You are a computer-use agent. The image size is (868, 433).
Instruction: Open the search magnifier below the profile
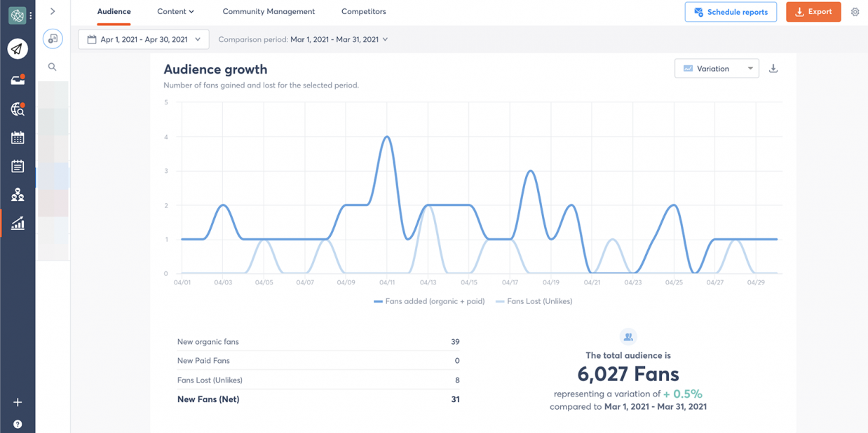point(53,67)
